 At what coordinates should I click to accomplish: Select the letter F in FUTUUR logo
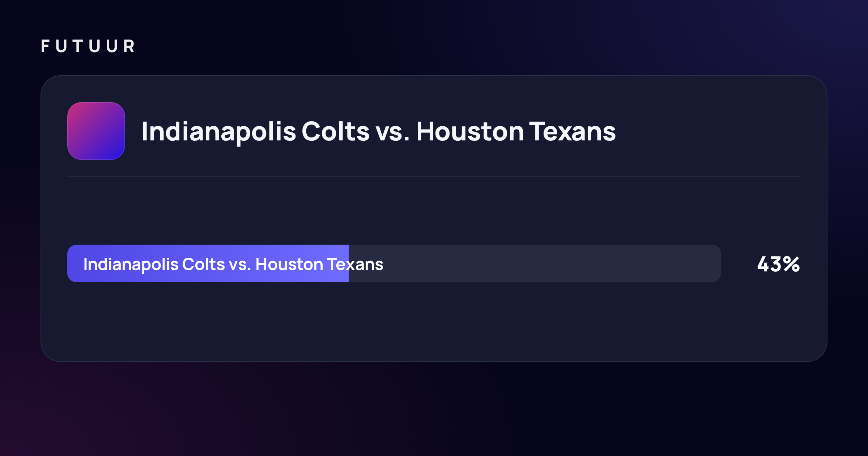(45, 46)
